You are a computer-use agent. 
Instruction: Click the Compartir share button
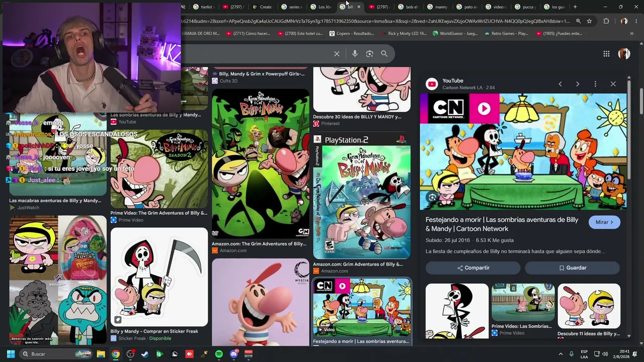tap(473, 268)
